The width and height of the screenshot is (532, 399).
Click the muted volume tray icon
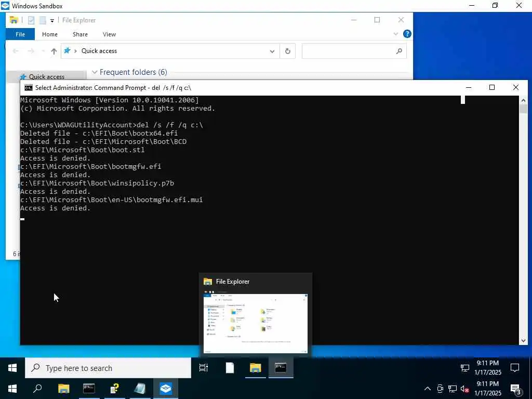click(x=465, y=389)
